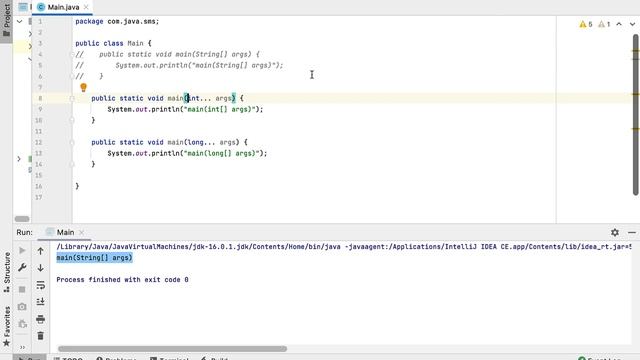Viewport: 640px width, 360px height.
Task: Stop the process with the stop icon
Action: pyautogui.click(x=22, y=289)
